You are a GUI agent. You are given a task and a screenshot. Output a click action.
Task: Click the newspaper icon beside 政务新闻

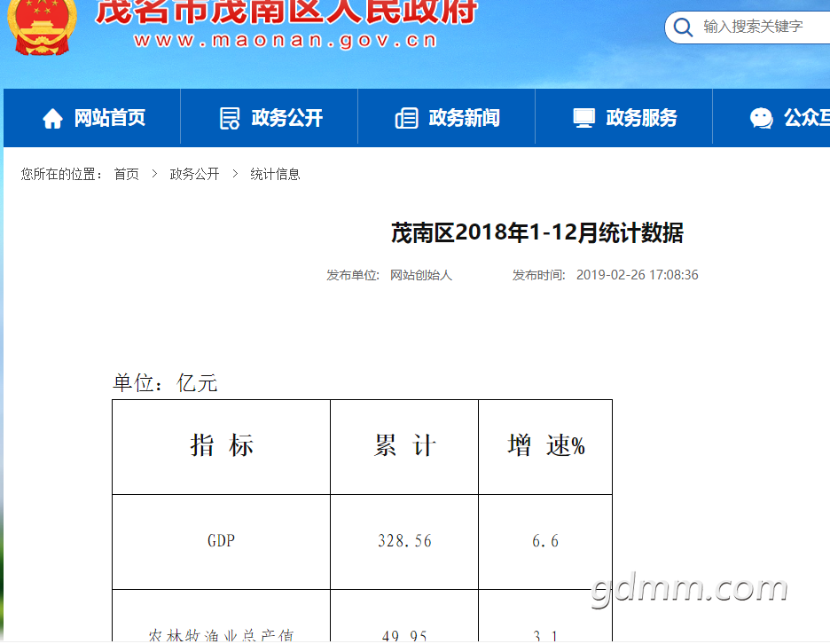click(406, 118)
